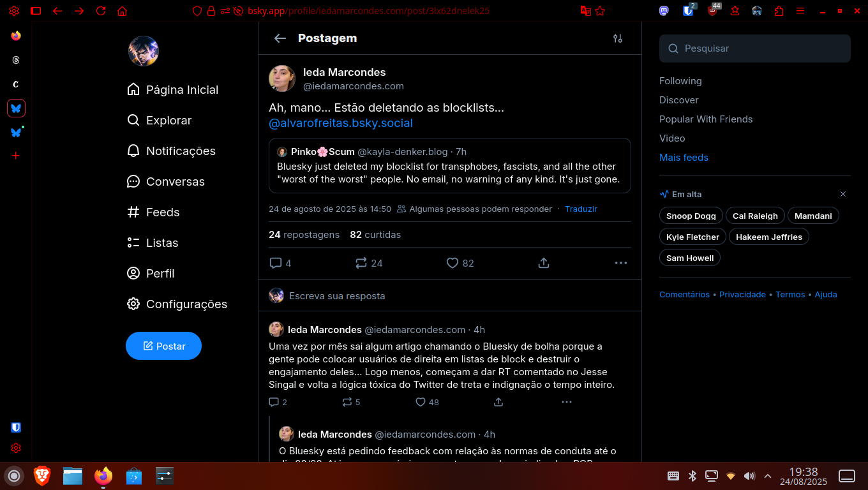This screenshot has height=490, width=868.
Task: View the 82 curtidas list
Action: (x=375, y=235)
